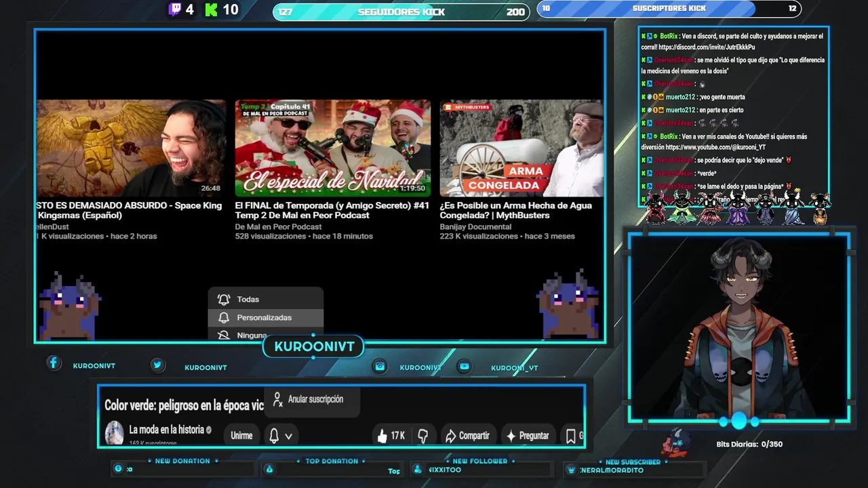The image size is (868, 488).
Task: Open El especial de Navidad podcast thumbnail
Action: click(x=333, y=148)
